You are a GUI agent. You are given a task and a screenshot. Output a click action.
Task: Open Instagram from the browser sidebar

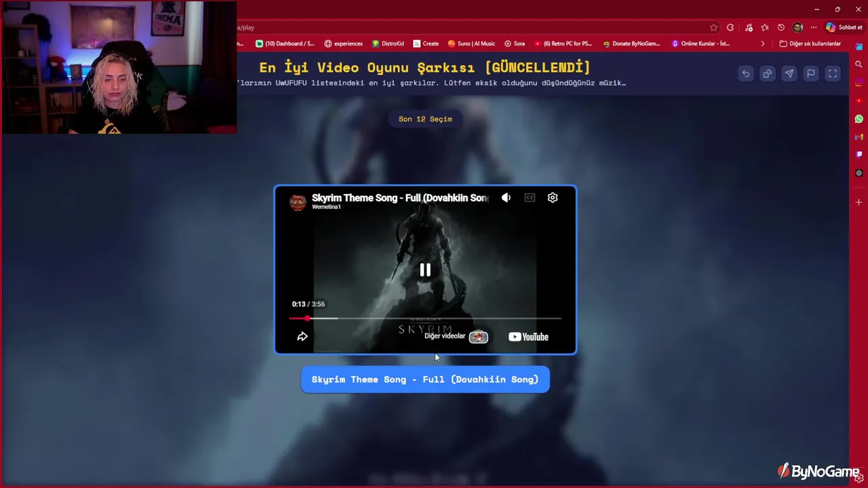[859, 83]
